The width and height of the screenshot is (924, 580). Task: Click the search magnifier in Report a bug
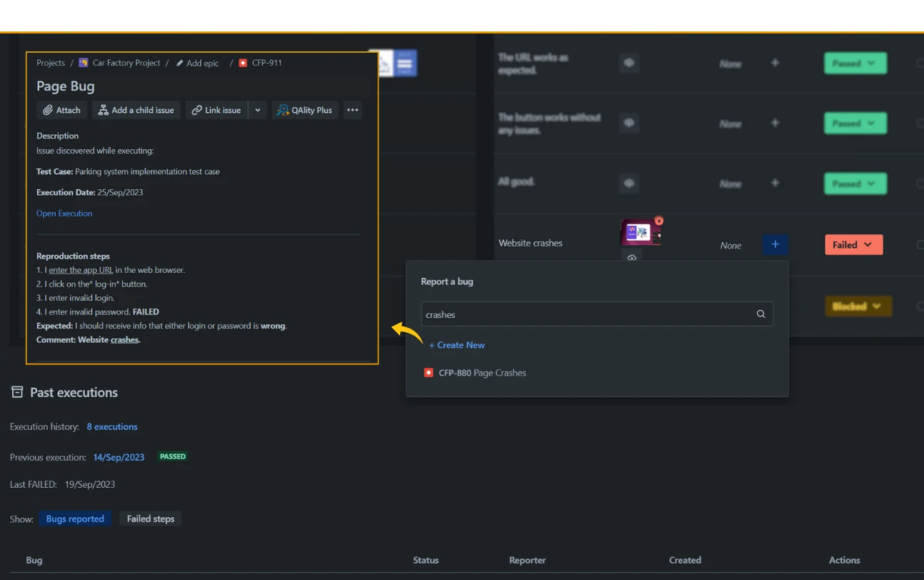pos(760,314)
